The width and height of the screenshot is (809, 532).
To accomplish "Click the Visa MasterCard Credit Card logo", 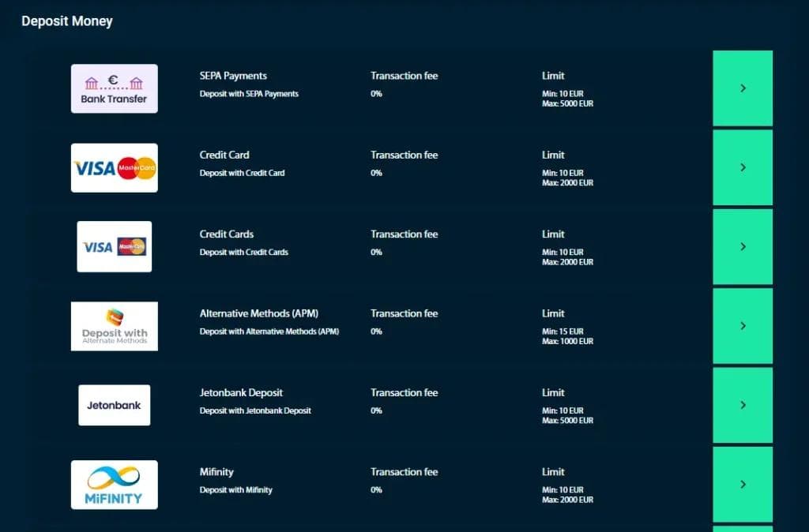I will click(114, 167).
